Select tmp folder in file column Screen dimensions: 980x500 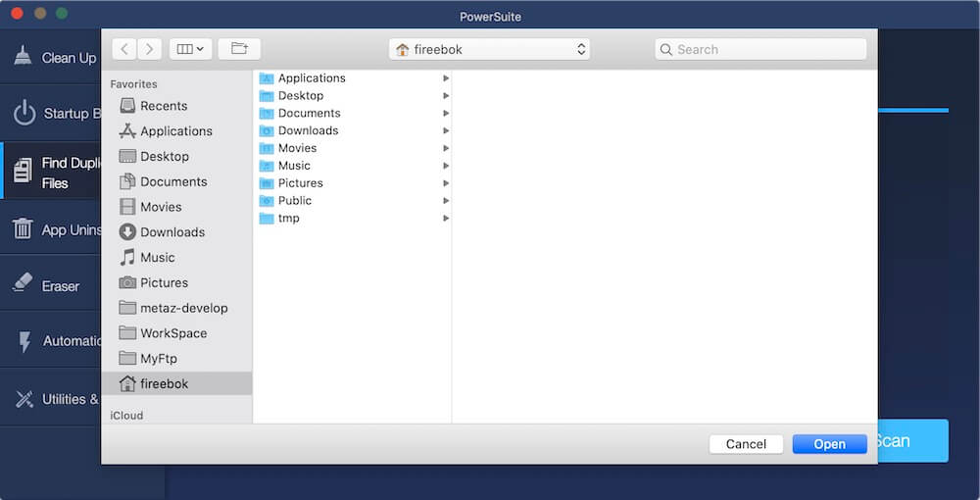(x=353, y=218)
